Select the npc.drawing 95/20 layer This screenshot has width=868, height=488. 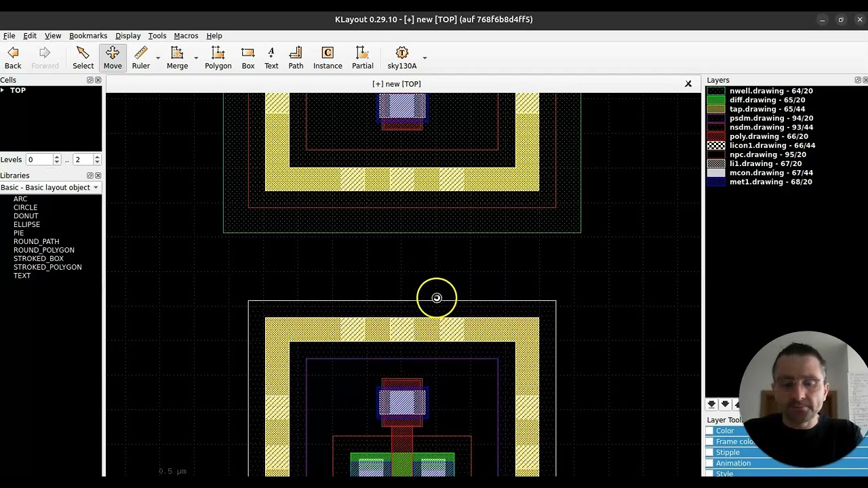click(x=768, y=155)
